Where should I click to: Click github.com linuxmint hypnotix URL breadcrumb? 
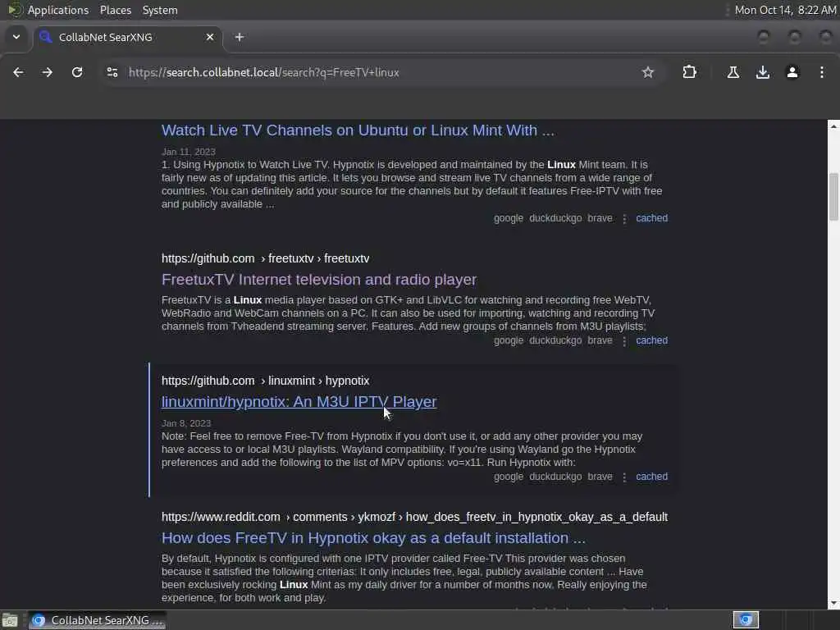click(x=265, y=381)
